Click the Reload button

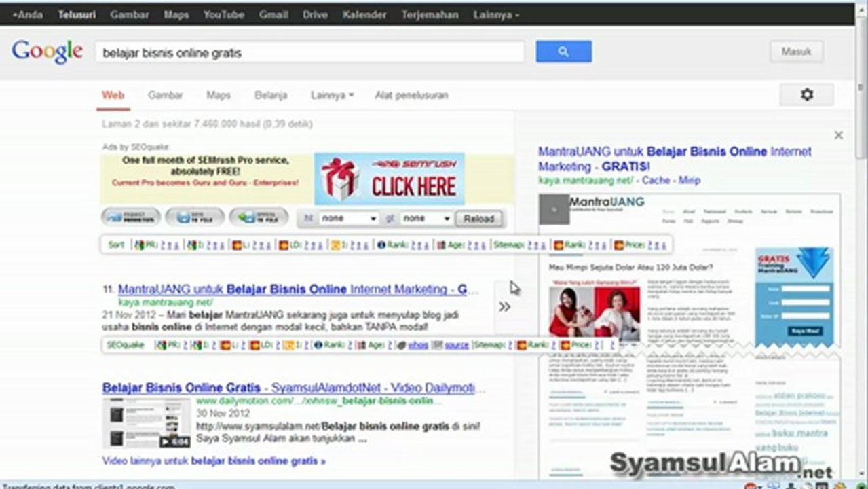click(479, 219)
